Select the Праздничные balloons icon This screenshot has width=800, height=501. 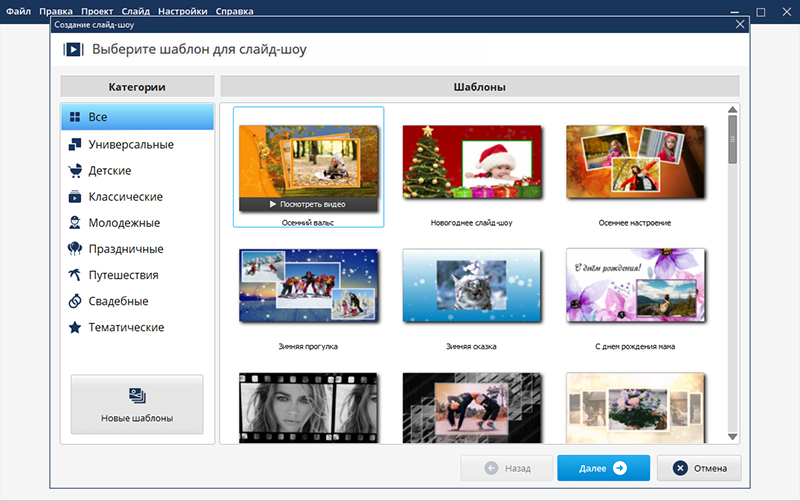pos(74,249)
